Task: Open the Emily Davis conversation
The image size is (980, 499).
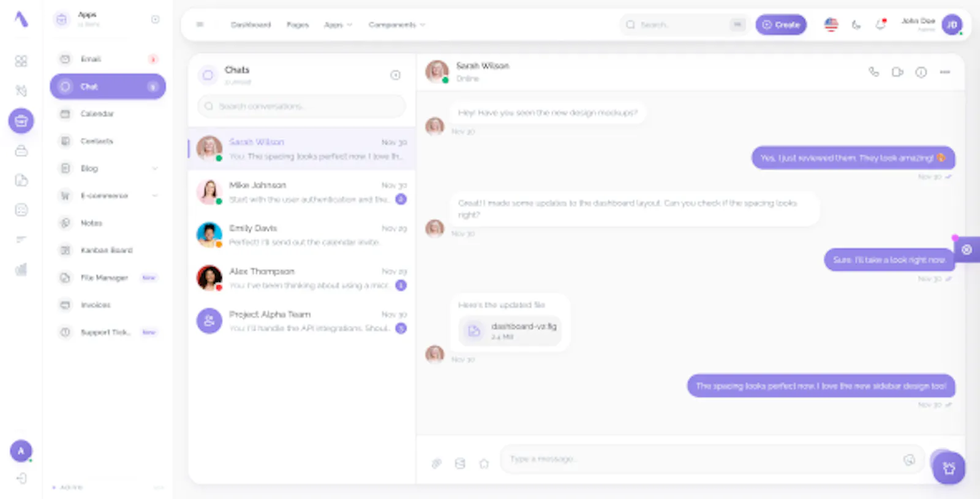Action: click(x=302, y=235)
